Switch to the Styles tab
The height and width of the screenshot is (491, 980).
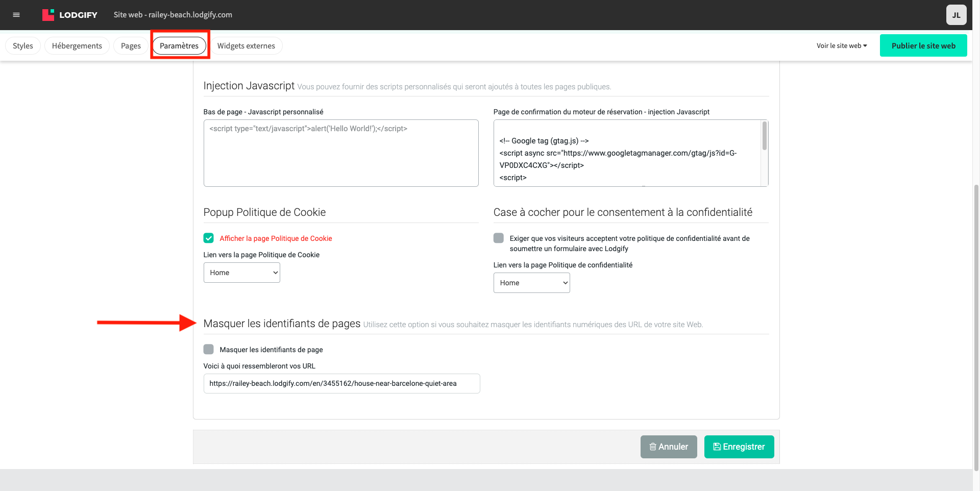23,46
